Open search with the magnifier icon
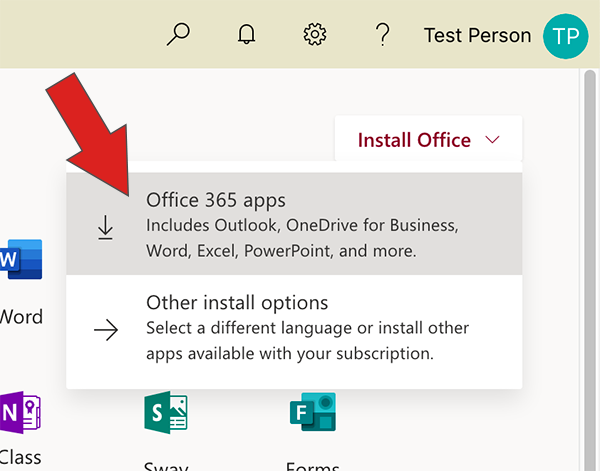 (x=178, y=34)
